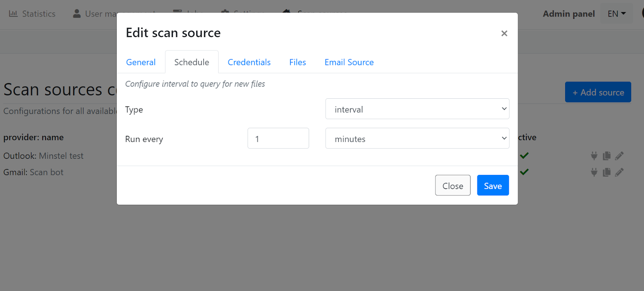The image size is (644, 291).
Task: Dismiss dialog with the X icon
Action: coord(504,33)
